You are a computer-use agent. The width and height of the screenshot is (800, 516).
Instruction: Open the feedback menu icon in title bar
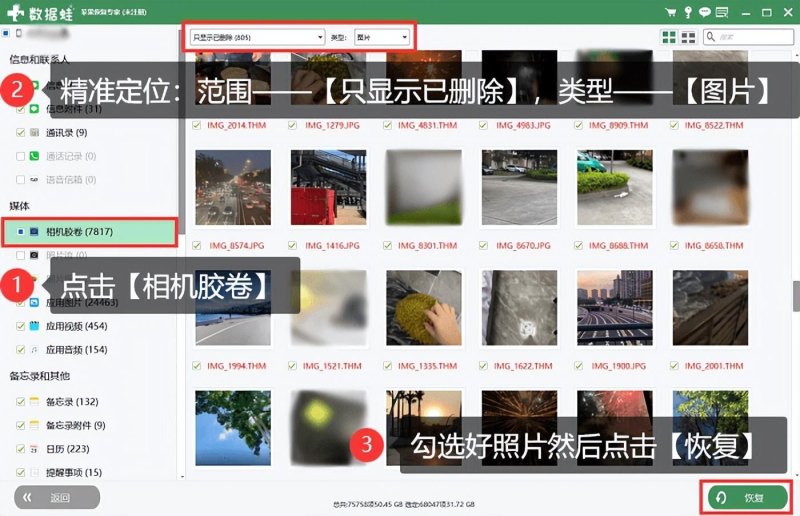pos(721,12)
